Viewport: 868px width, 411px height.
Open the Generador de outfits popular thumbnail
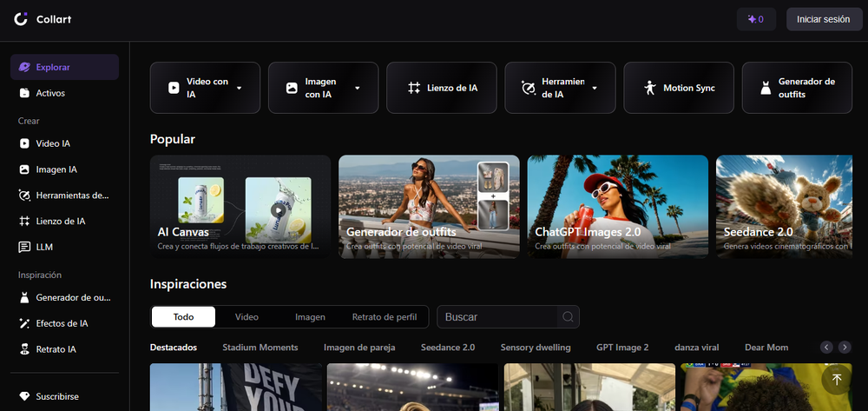click(x=429, y=207)
